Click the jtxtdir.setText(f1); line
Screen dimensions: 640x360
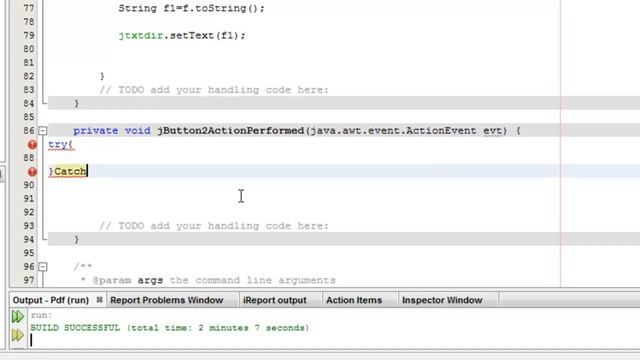tap(182, 36)
